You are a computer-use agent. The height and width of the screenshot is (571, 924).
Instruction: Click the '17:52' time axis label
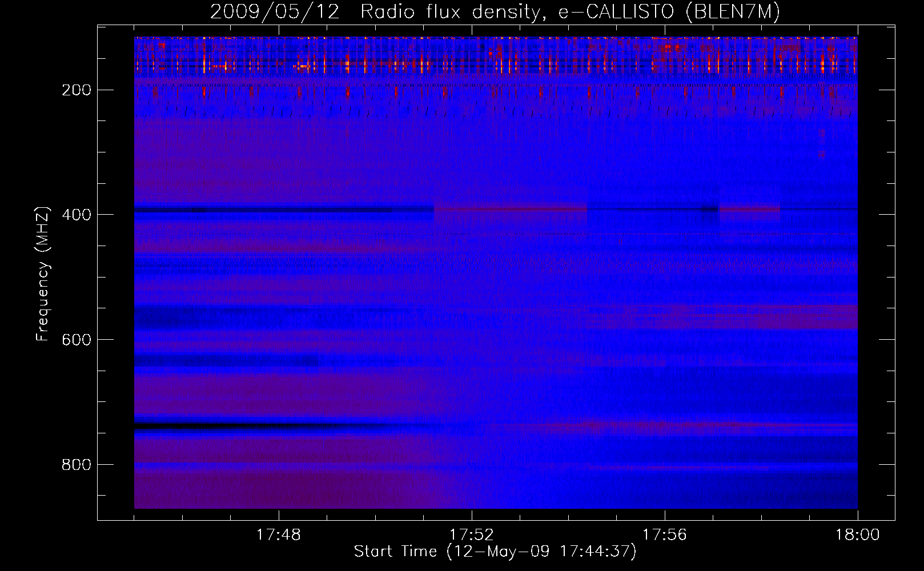(x=472, y=535)
